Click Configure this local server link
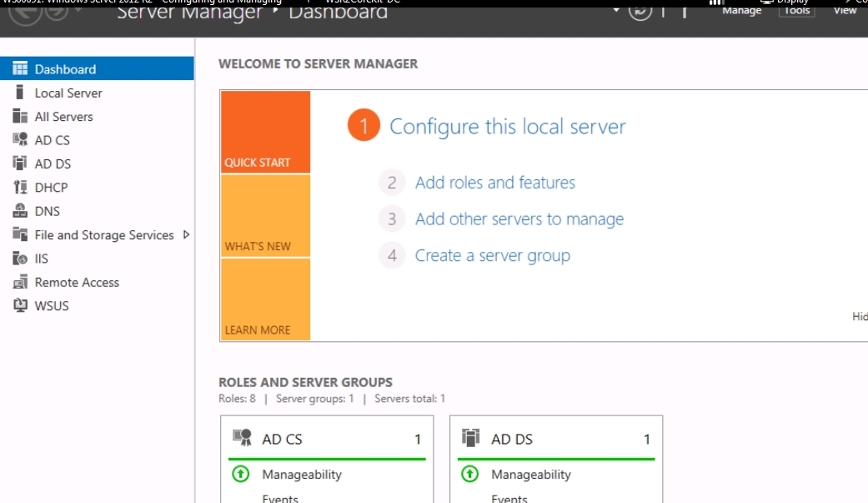868x503 pixels. [x=508, y=126]
